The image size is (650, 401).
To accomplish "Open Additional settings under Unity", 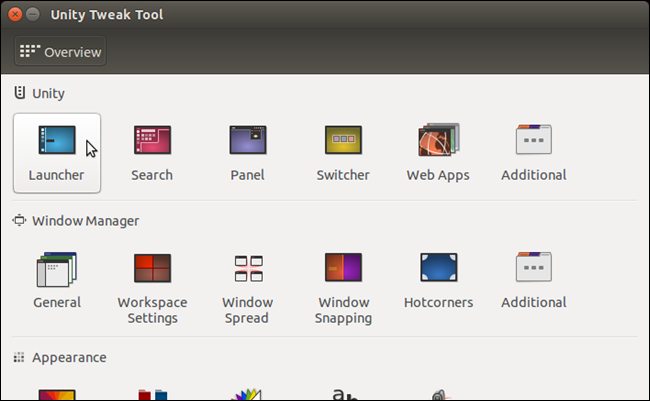I will (534, 153).
